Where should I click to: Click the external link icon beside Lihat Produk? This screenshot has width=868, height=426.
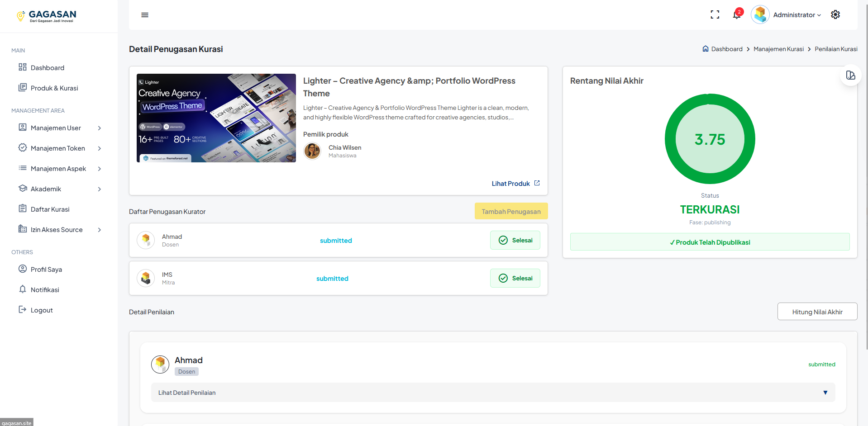pyautogui.click(x=537, y=183)
